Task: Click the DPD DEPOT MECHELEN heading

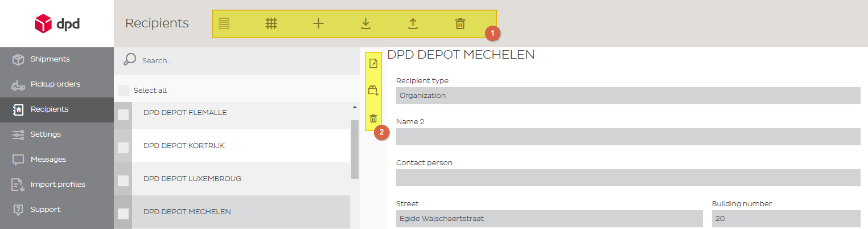Action: [x=460, y=55]
